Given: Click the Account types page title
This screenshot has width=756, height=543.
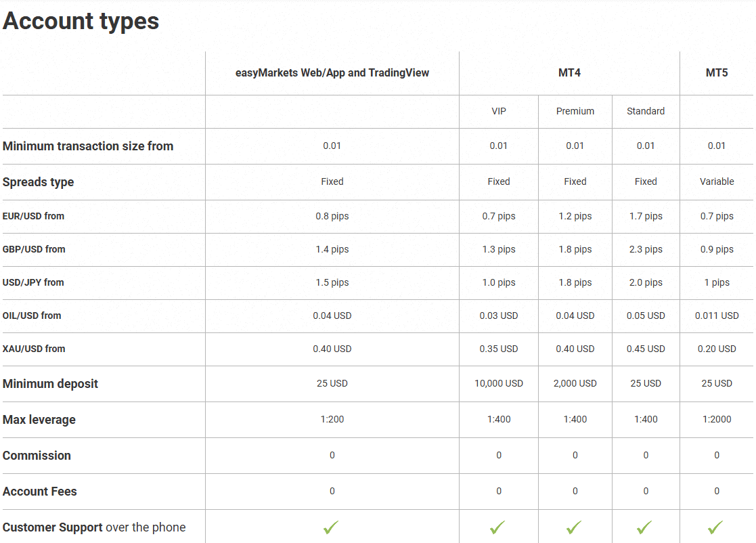Looking at the screenshot, I should point(81,21).
